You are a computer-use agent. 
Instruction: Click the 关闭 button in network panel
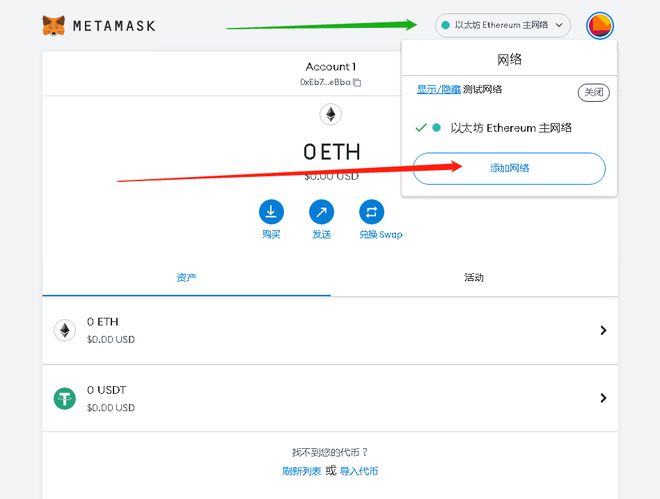tap(593, 92)
